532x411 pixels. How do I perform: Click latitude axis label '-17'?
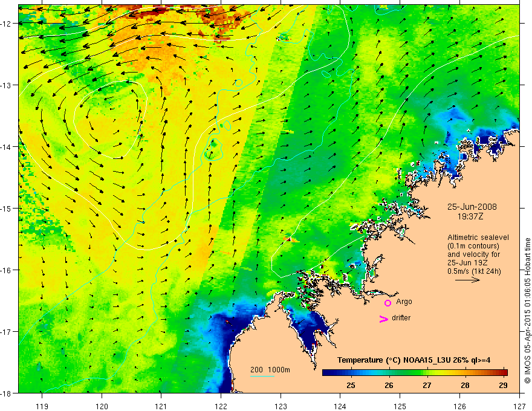7,331
